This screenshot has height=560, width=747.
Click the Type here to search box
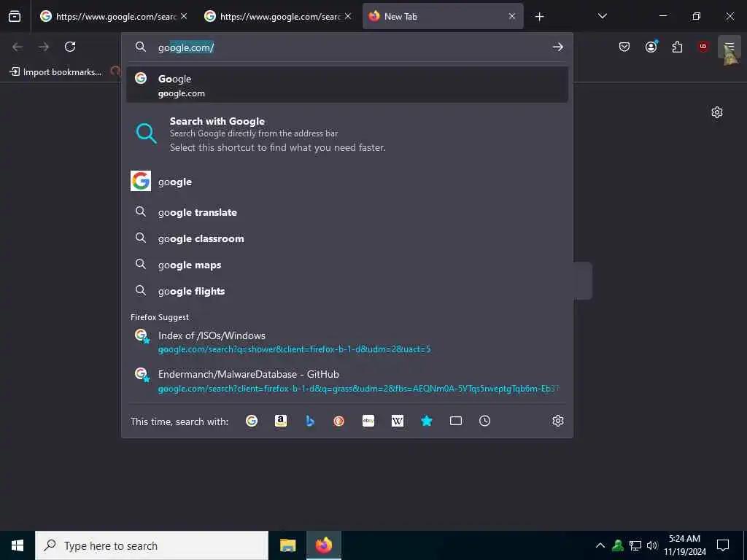tap(152, 545)
